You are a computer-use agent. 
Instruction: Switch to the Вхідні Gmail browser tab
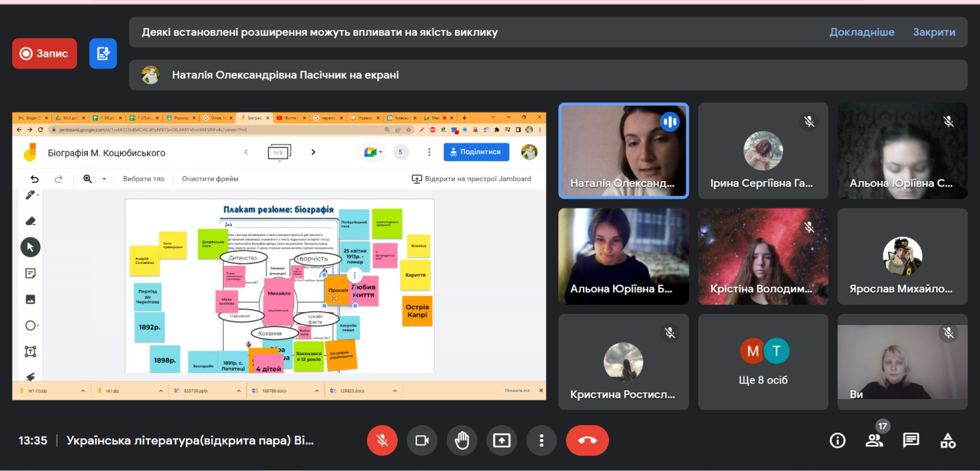click(x=34, y=118)
